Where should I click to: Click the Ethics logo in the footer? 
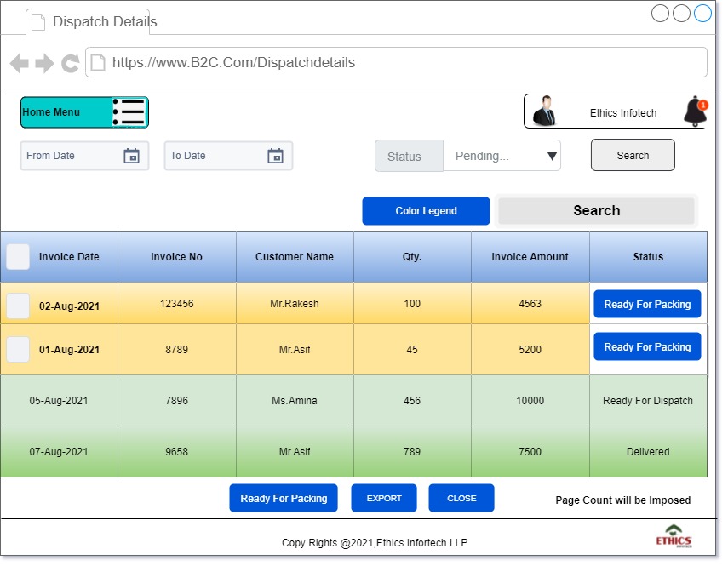tap(674, 536)
